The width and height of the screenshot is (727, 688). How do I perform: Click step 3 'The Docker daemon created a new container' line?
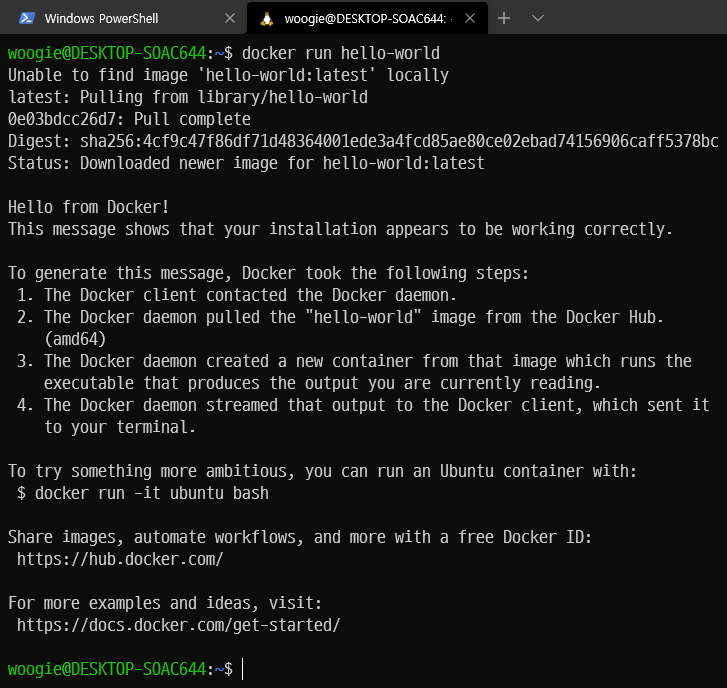(354, 362)
